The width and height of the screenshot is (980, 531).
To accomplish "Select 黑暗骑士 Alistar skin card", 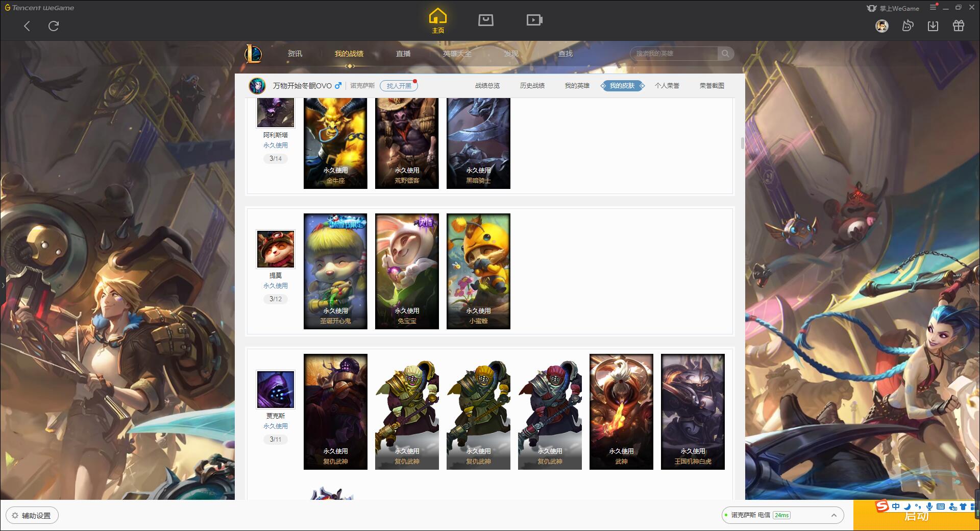I will 478,143.
